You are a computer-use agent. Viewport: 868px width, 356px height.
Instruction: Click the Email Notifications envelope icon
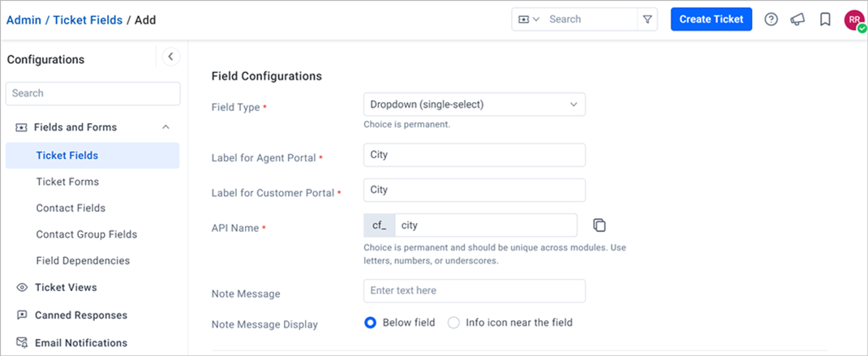pyautogui.click(x=22, y=343)
